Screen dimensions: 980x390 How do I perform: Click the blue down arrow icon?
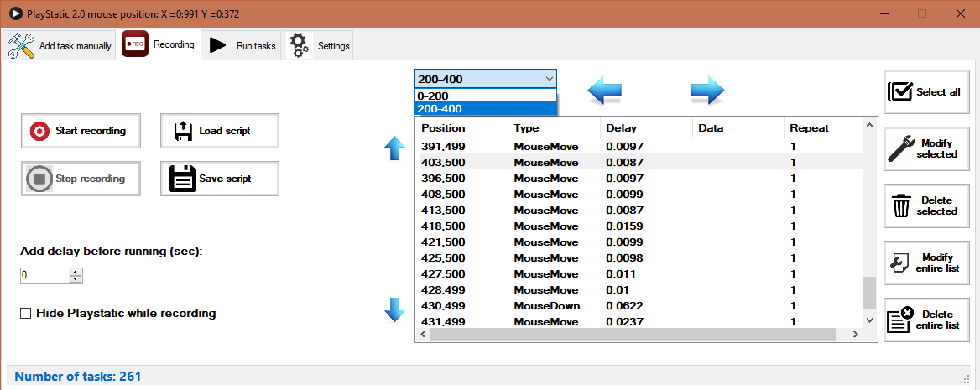tap(394, 309)
